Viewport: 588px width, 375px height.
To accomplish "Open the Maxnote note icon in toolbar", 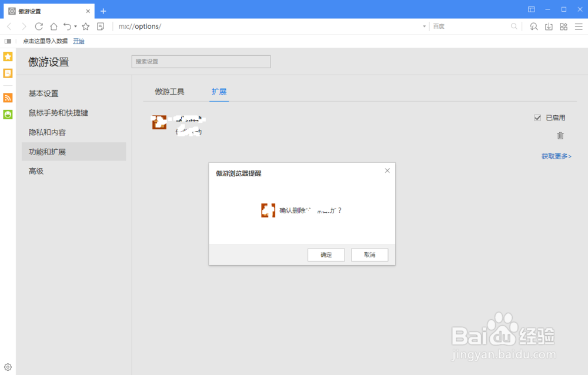I will [x=101, y=26].
